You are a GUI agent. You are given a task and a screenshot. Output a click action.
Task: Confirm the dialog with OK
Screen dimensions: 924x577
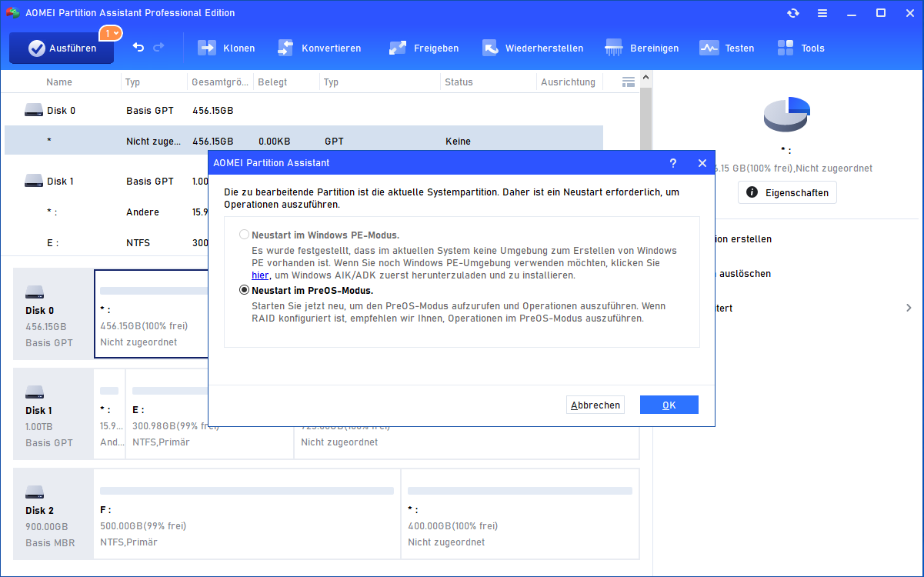[x=669, y=405]
